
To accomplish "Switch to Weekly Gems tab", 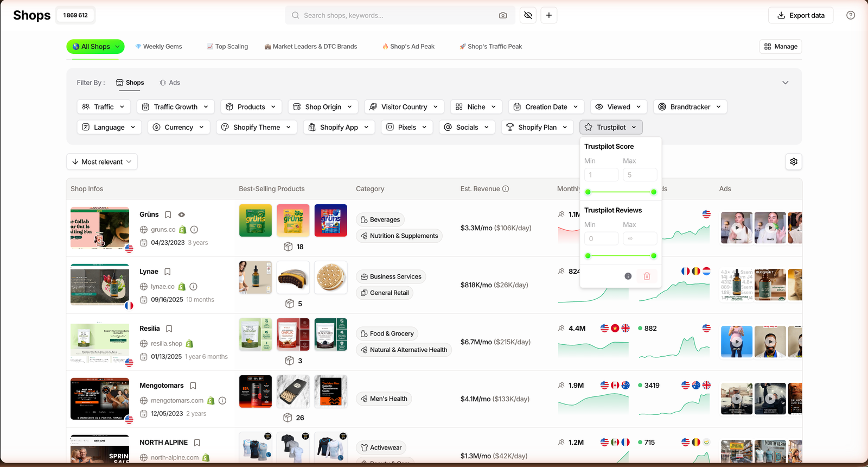I will 158,47.
